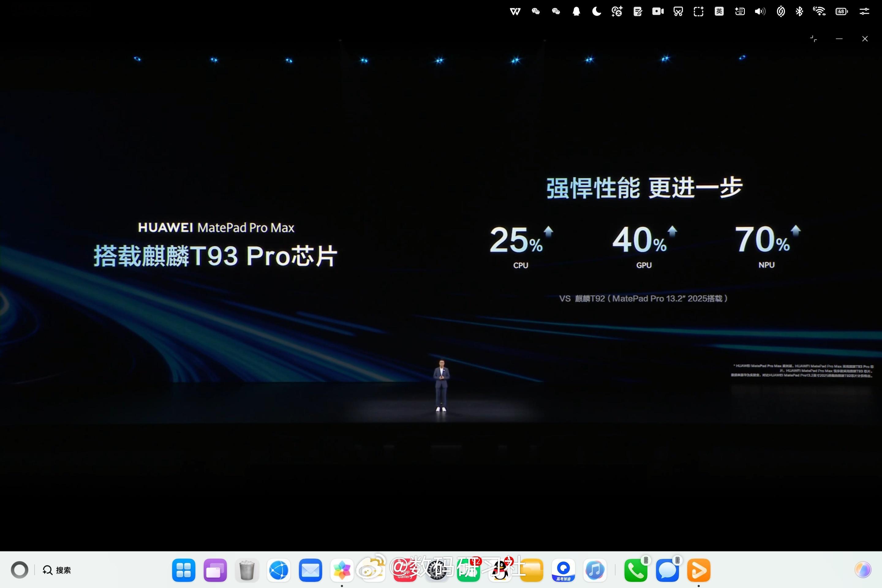Launch the browser globe icon in dock
This screenshot has width=882, height=588.
[x=279, y=570]
